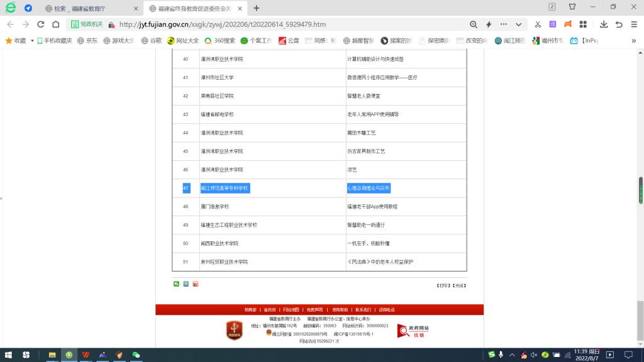The image size is (644, 362).
Task: Open the zoom magnifier in address bar
Action: pos(474,25)
